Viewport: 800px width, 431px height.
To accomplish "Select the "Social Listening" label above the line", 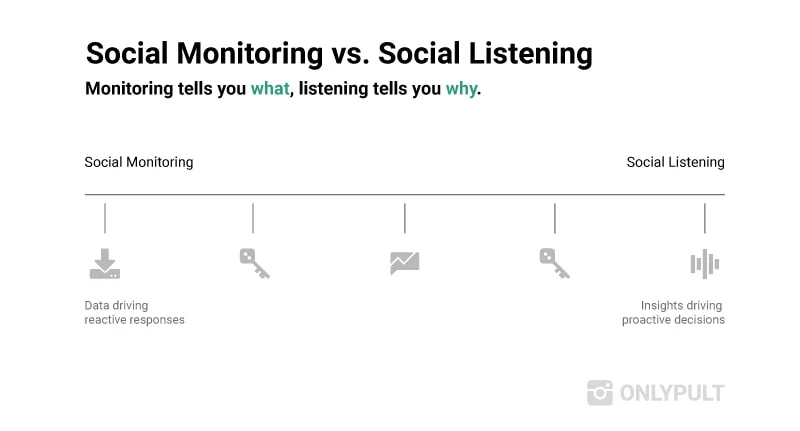I will 675,162.
